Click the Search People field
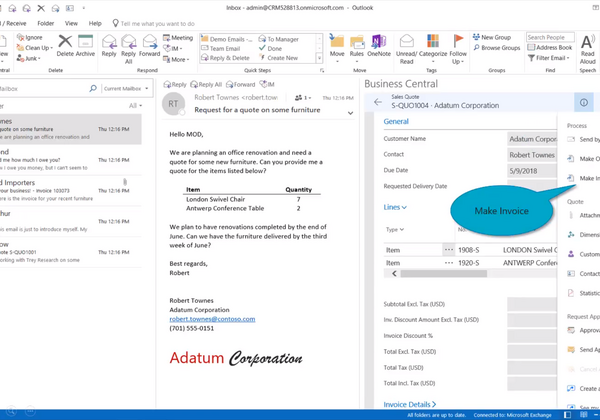The width and height of the screenshot is (600, 420). (550, 37)
